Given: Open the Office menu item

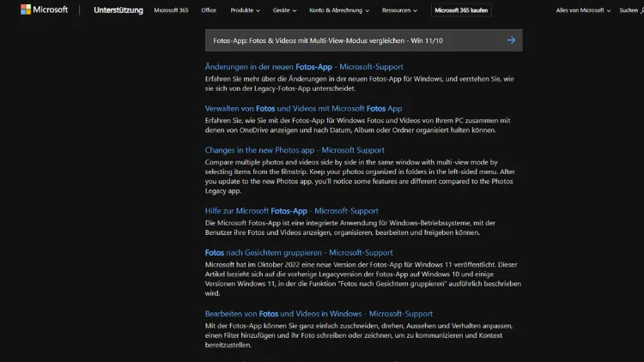Looking at the screenshot, I should point(209,10).
